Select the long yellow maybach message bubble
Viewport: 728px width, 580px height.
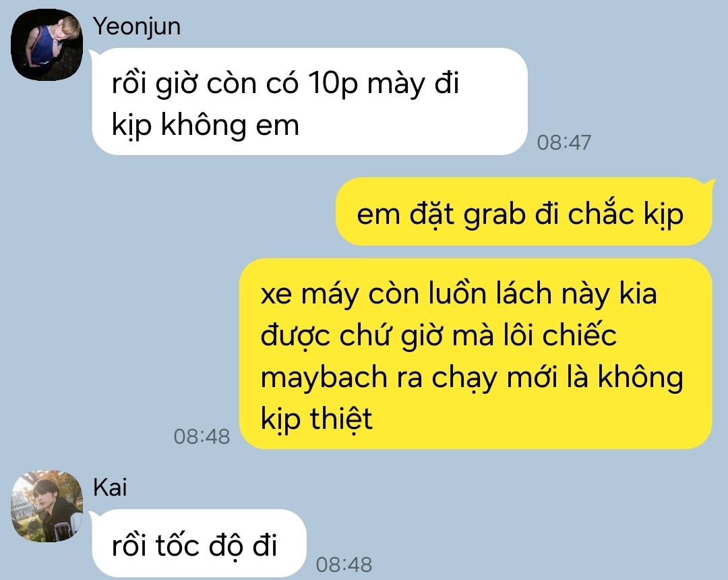(475, 354)
